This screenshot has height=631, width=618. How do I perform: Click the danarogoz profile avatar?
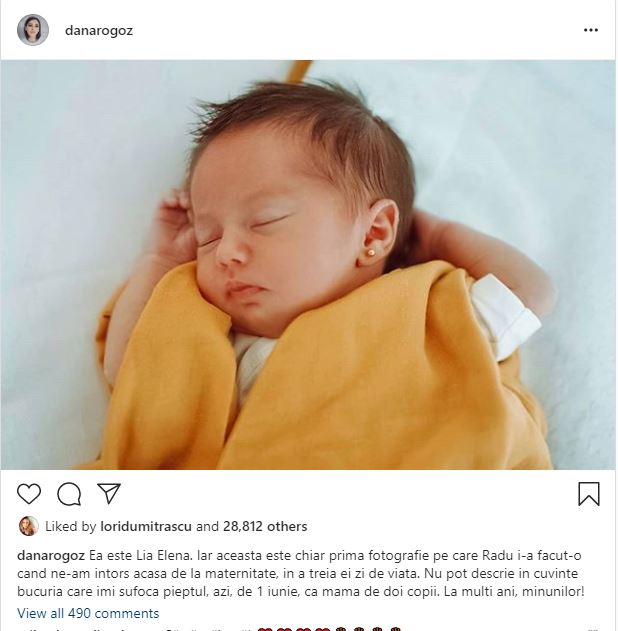(33, 30)
